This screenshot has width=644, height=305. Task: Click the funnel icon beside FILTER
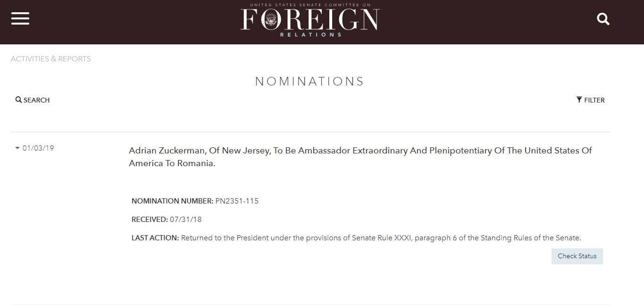579,100
